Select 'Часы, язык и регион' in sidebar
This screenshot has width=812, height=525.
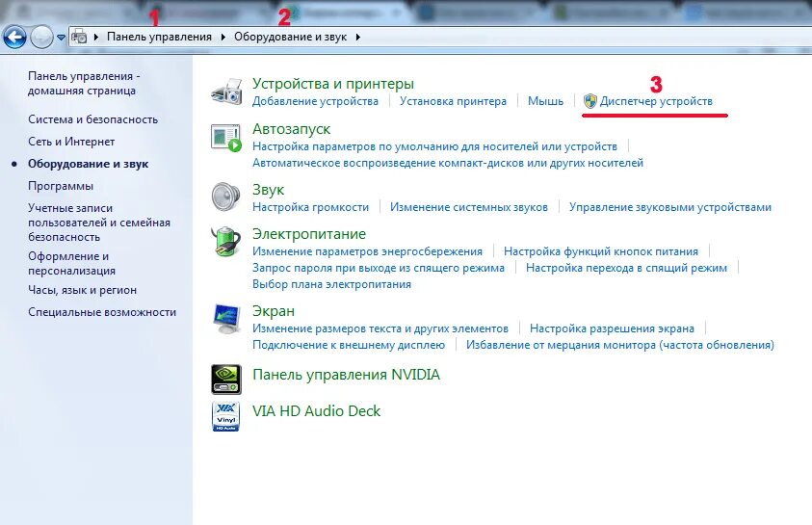82,291
